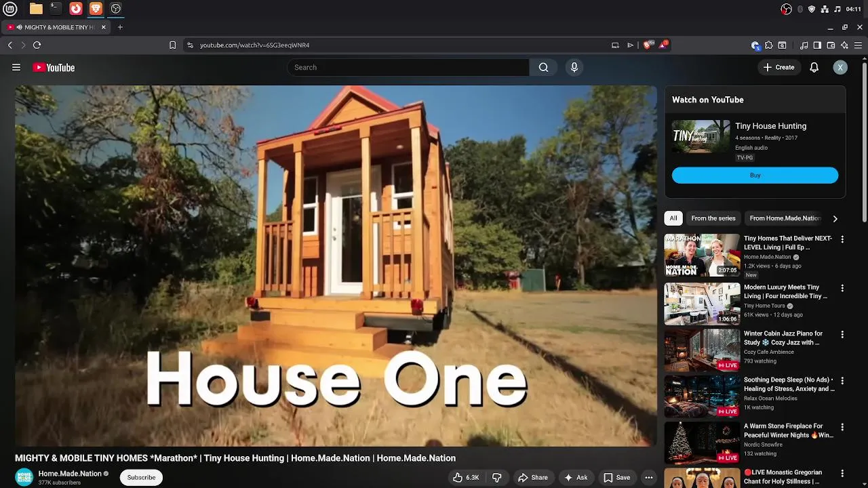Subscribe to Home.Made.Nation
The image size is (868, 488).
pyautogui.click(x=141, y=477)
